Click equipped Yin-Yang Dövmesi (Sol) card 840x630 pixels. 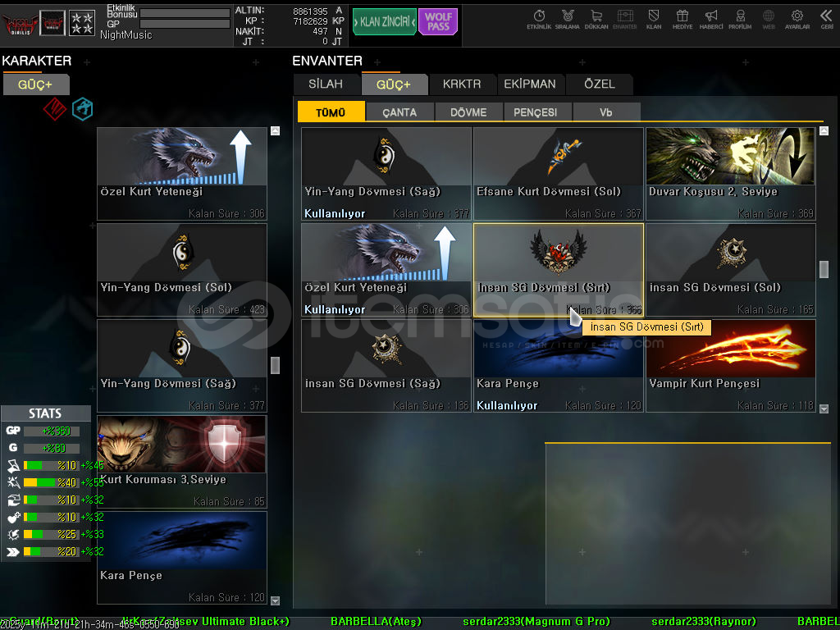pyautogui.click(x=182, y=269)
